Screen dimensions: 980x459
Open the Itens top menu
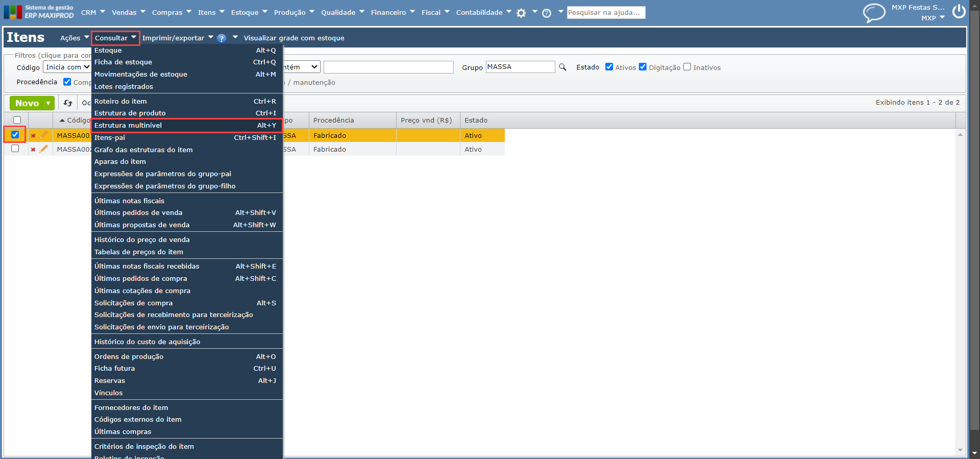coord(211,12)
